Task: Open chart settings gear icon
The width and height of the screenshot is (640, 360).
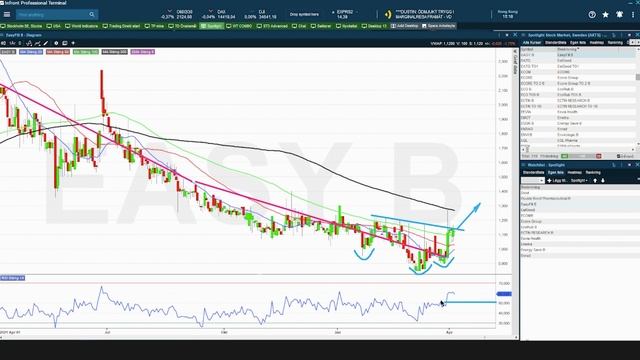Action: 56,43
